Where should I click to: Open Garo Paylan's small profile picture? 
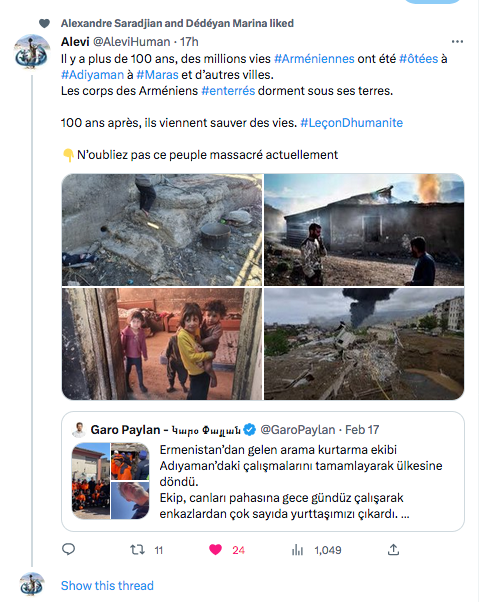click(79, 430)
